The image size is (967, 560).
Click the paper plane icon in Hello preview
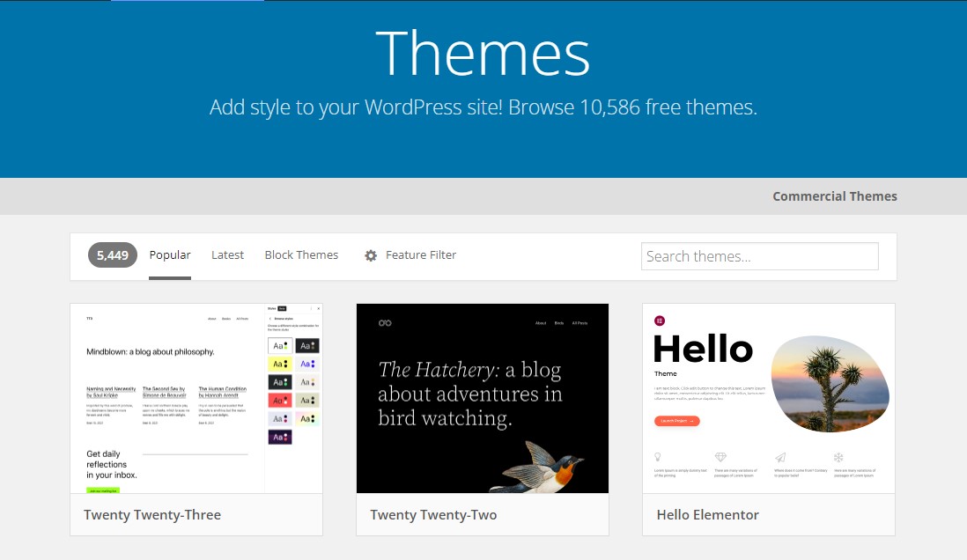[780, 457]
